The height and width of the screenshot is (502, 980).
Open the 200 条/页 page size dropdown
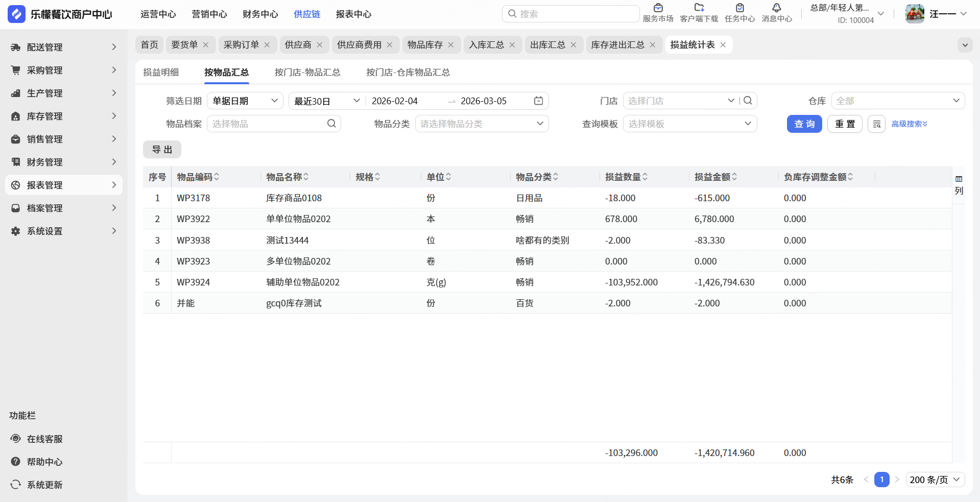[935, 480]
